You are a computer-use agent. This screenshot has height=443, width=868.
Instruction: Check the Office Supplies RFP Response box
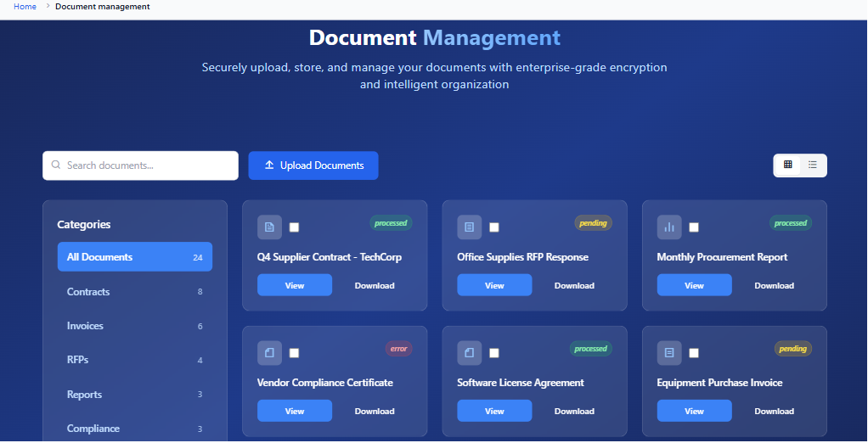494,227
